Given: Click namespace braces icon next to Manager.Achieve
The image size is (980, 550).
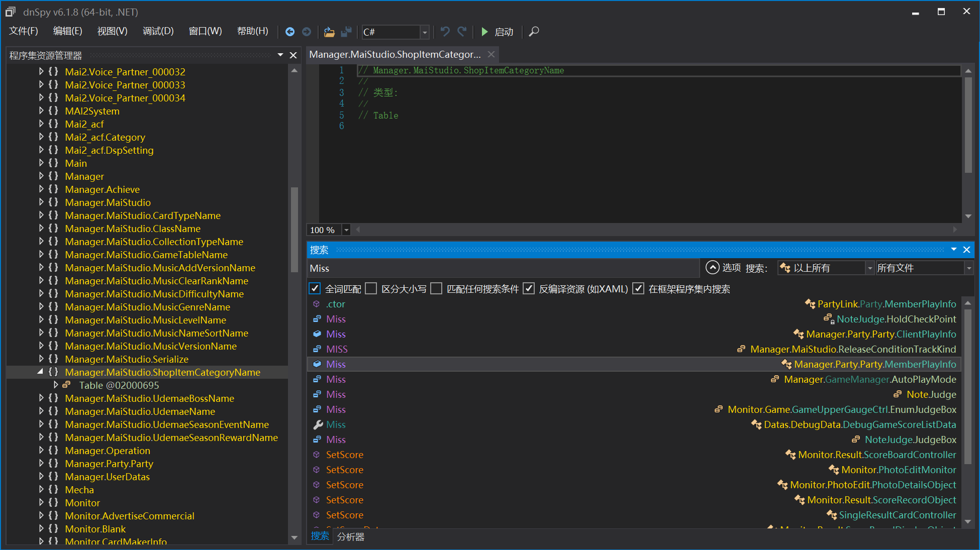Looking at the screenshot, I should [53, 189].
